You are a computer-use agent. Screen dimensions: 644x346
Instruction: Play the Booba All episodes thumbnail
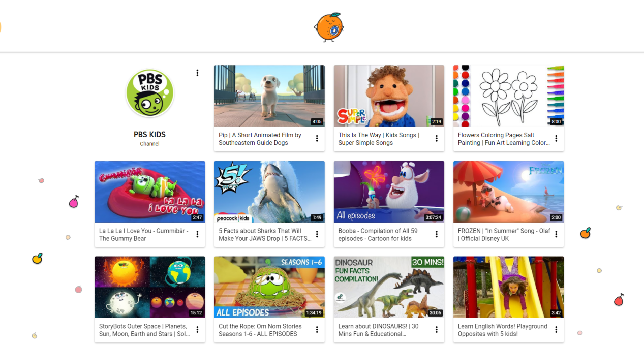click(x=389, y=192)
